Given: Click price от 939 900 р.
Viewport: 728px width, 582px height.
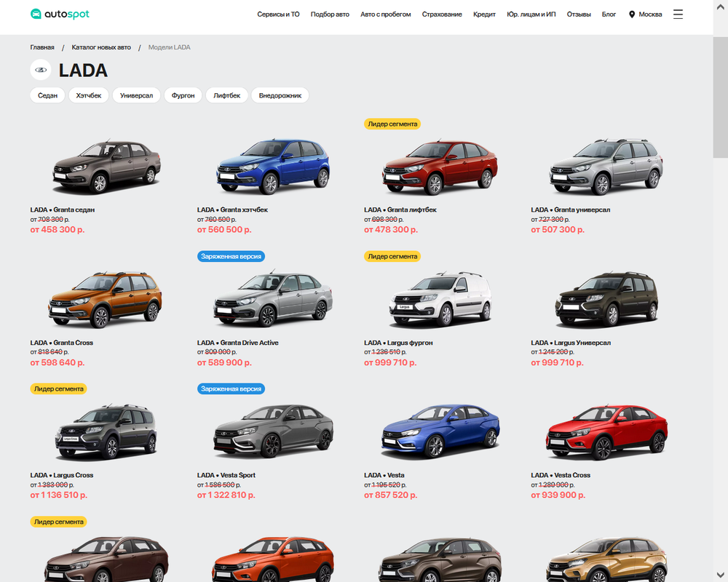Looking at the screenshot, I should (558, 495).
